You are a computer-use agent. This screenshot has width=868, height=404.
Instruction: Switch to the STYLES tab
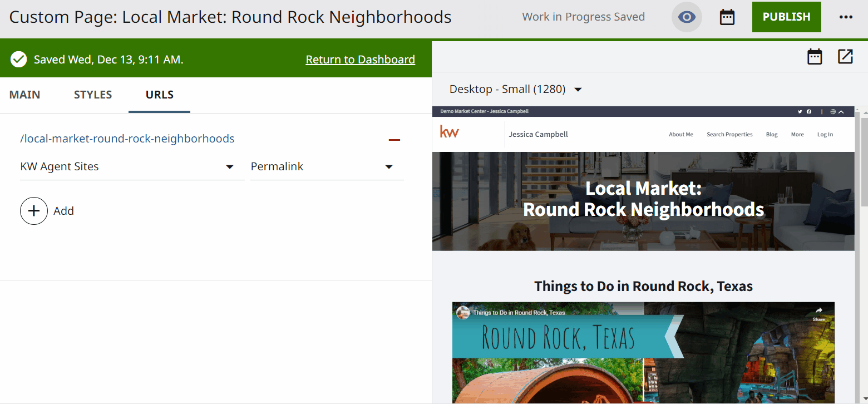(93, 95)
